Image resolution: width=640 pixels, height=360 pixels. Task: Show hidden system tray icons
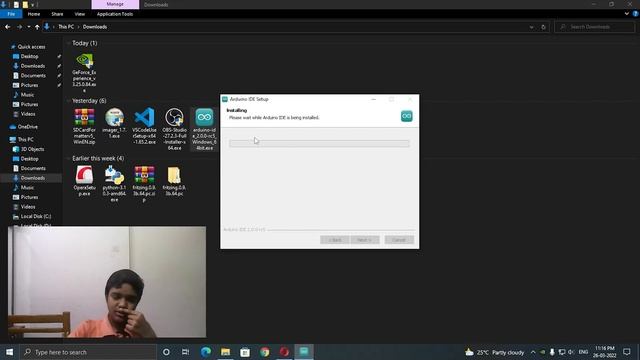point(533,352)
